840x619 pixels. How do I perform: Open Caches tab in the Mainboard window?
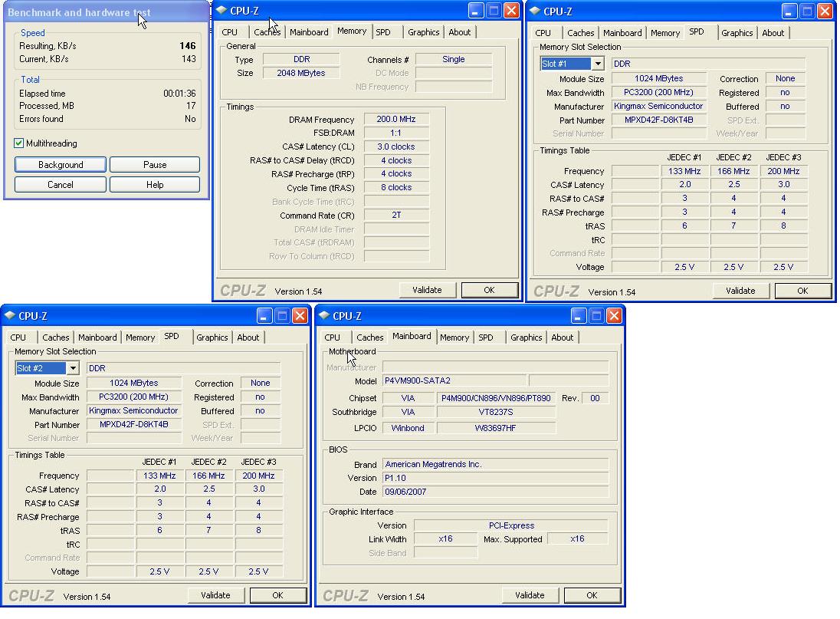tap(370, 337)
